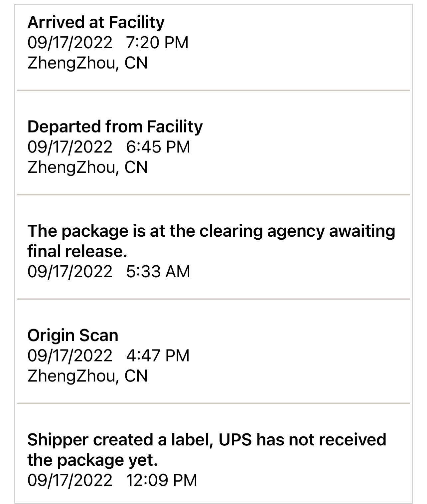Click the Arrived at Facility heading
427x504 pixels.
[96, 22]
